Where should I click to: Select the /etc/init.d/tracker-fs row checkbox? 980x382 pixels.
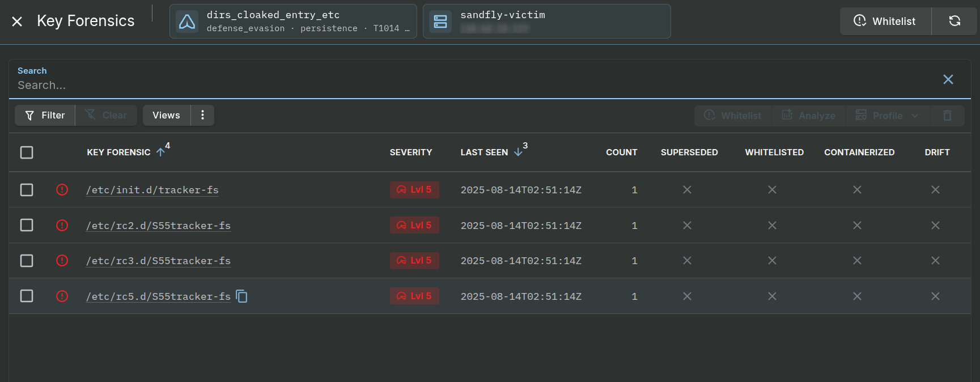[x=27, y=190]
